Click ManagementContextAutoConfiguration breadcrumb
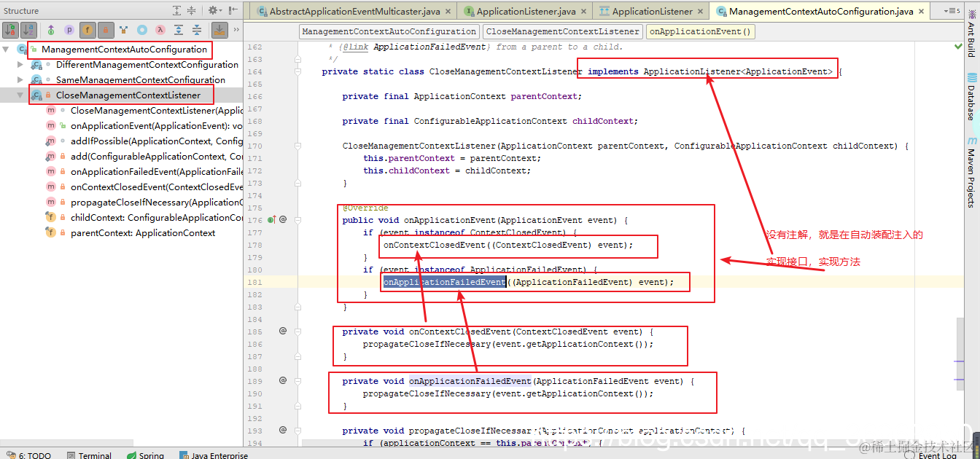The height and width of the screenshot is (459, 980). (389, 31)
